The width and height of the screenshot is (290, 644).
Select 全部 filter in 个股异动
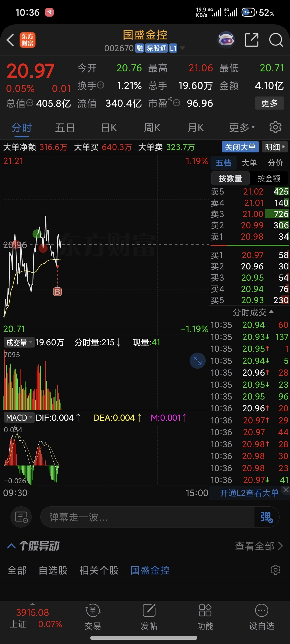tap(17, 570)
